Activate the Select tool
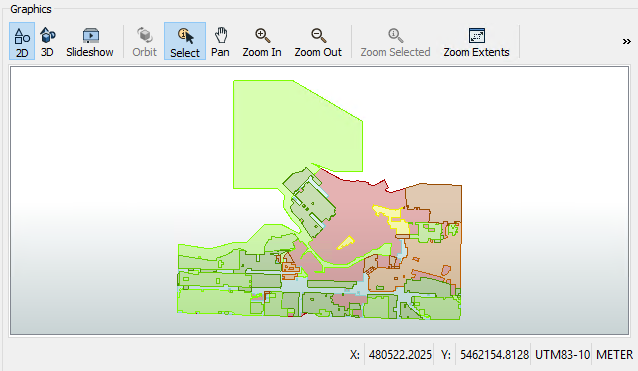This screenshot has height=371, width=638. point(185,41)
